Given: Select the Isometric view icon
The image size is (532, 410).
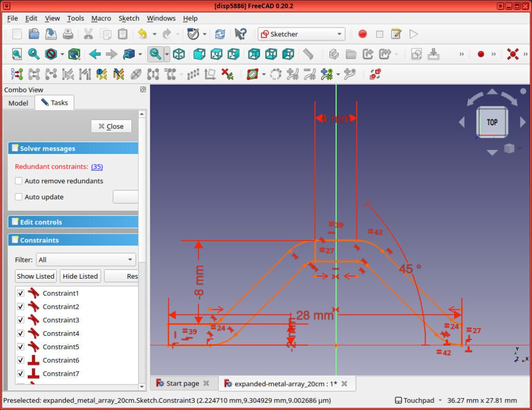Looking at the screenshot, I should [x=179, y=53].
